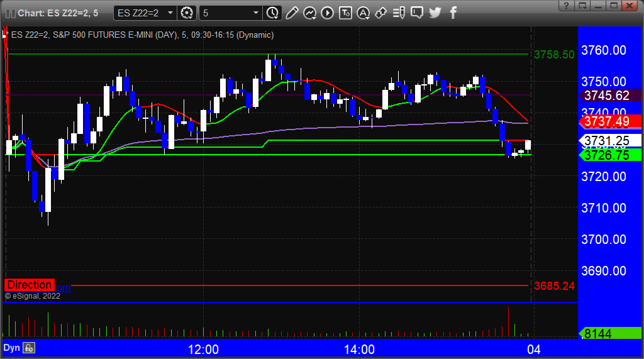Click the link/pin toolbar icon
Viewport: 644px width, 359px height.
380,13
